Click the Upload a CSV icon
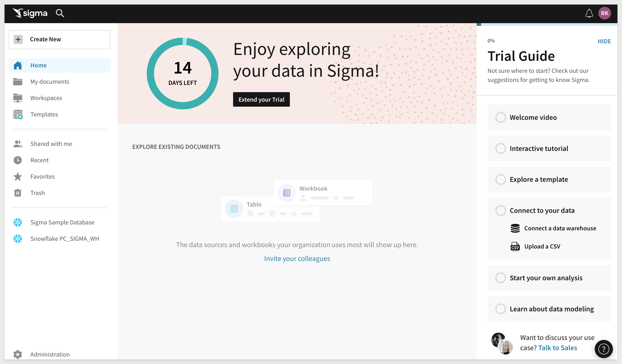Viewport: 622px width, 364px height. tap(515, 246)
